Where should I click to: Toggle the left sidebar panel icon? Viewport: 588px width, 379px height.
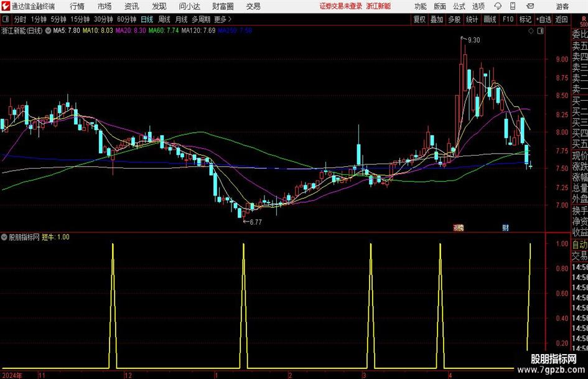coord(6,19)
